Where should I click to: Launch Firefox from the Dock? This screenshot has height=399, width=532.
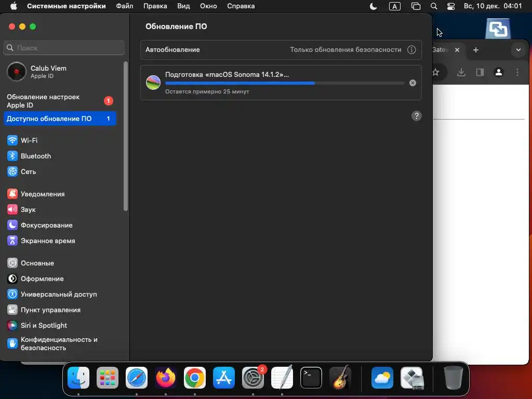166,378
